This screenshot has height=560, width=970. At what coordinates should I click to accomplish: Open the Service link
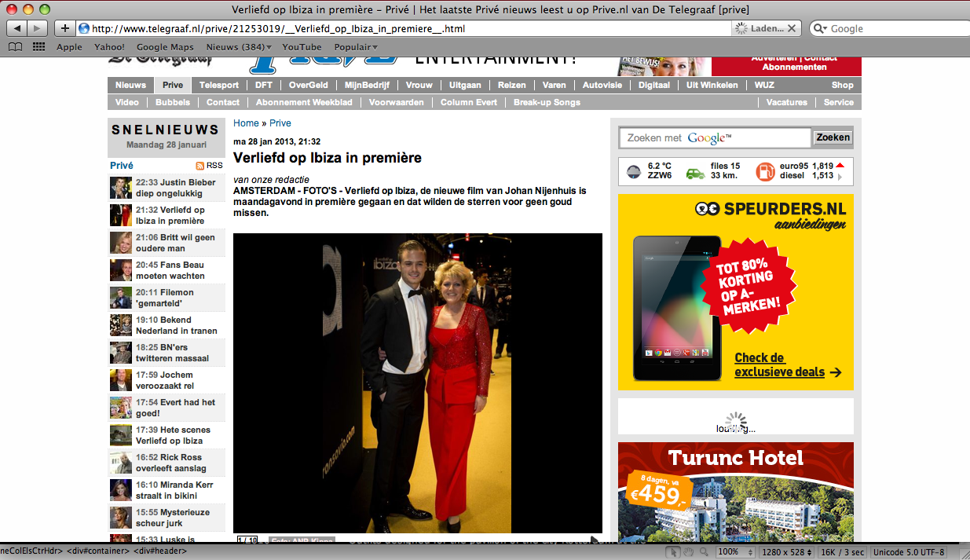pos(839,102)
